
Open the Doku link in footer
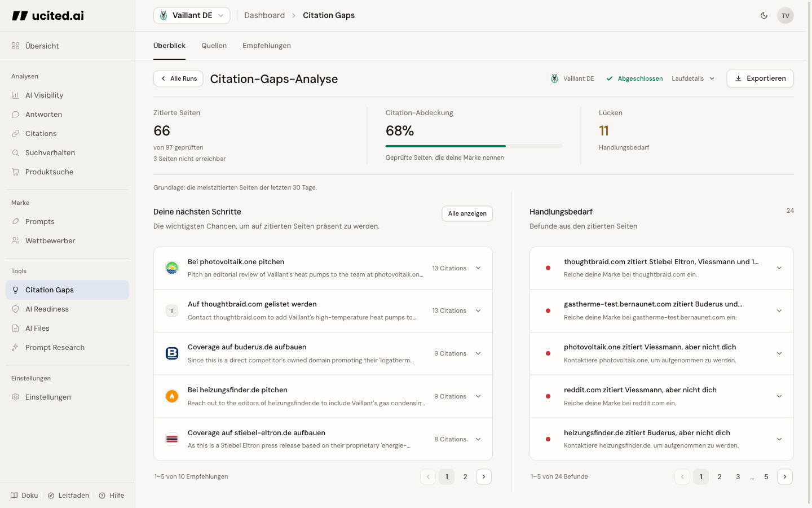tap(25, 496)
